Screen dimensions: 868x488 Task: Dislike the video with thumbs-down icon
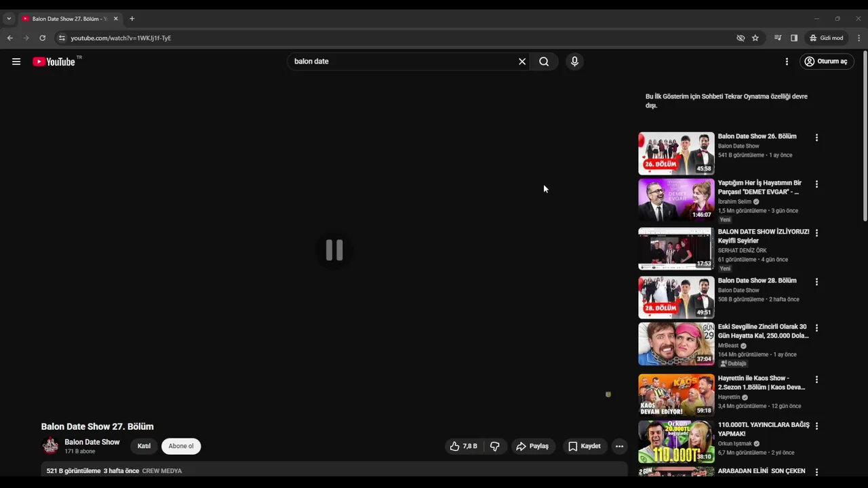point(495,446)
